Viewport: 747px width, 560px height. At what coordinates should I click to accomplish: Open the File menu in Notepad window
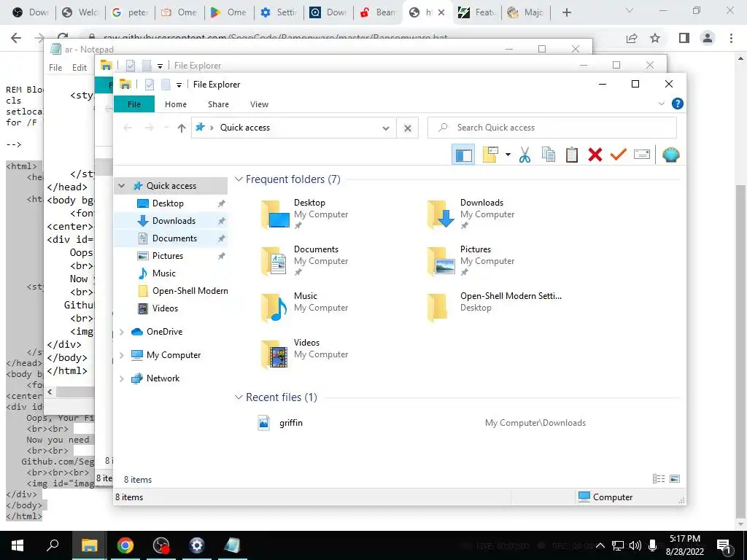click(55, 68)
